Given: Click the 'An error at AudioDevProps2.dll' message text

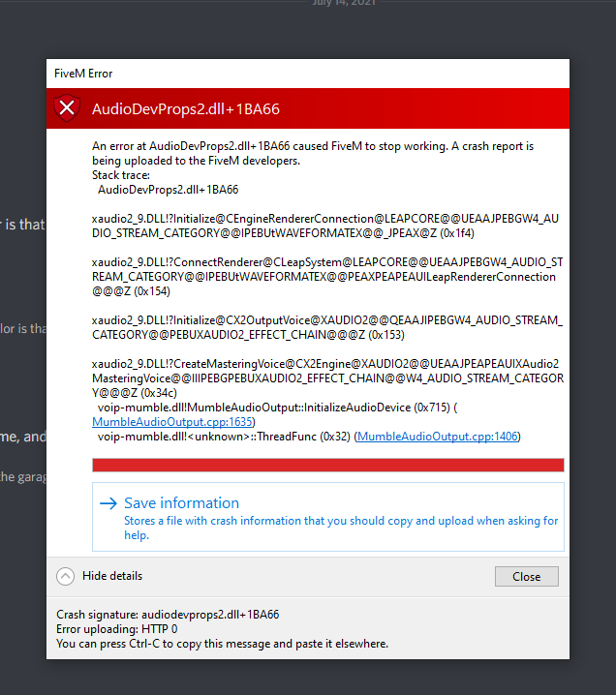Looking at the screenshot, I should [x=313, y=153].
